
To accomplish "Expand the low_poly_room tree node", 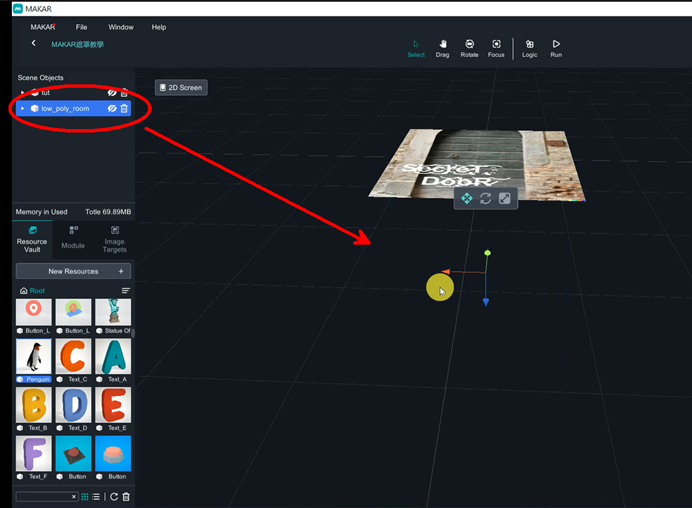I will tap(23, 108).
